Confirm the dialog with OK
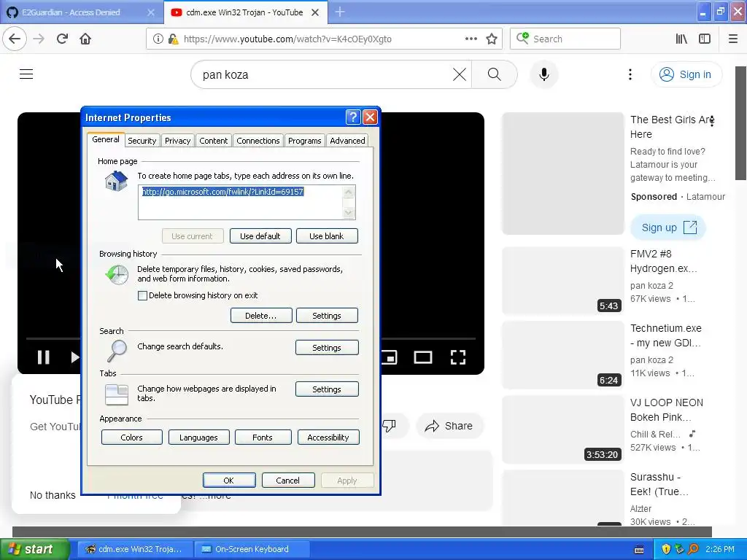Screen dimensions: 747x560 click(229, 480)
